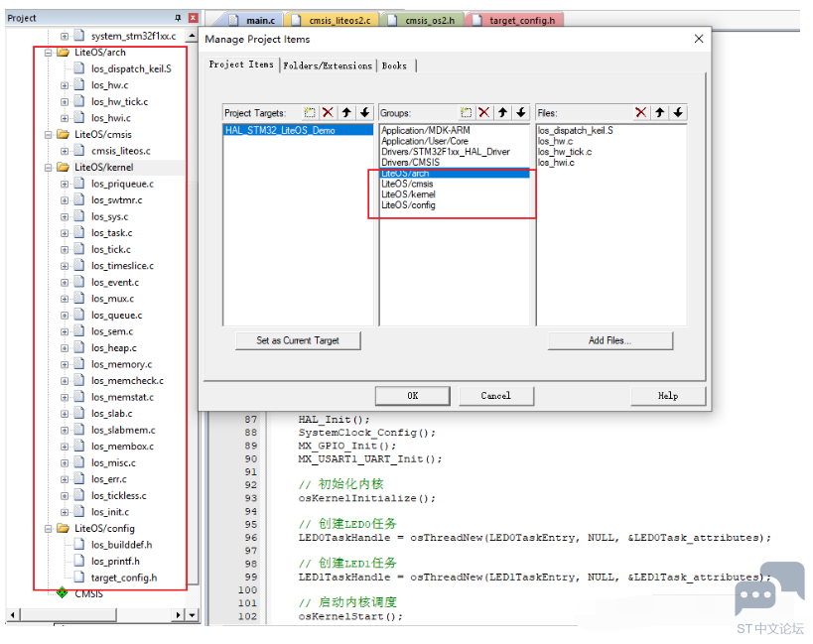
Task: Click the green CMSIS component icon
Action: tap(63, 592)
